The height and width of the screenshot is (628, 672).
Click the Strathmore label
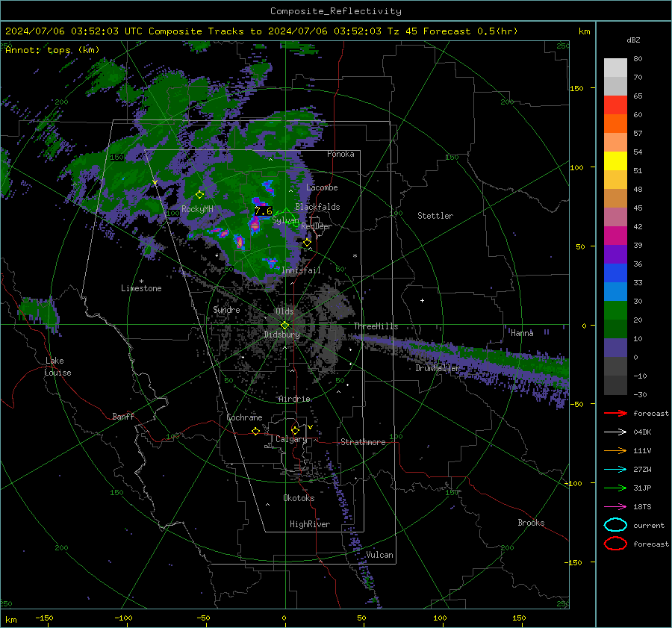tap(363, 442)
